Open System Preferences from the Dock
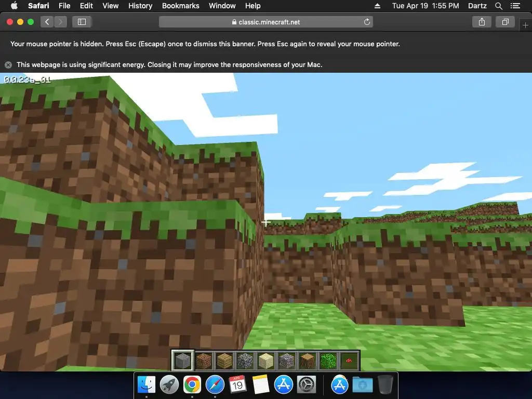Screen dimensions: 532x399 [307, 385]
